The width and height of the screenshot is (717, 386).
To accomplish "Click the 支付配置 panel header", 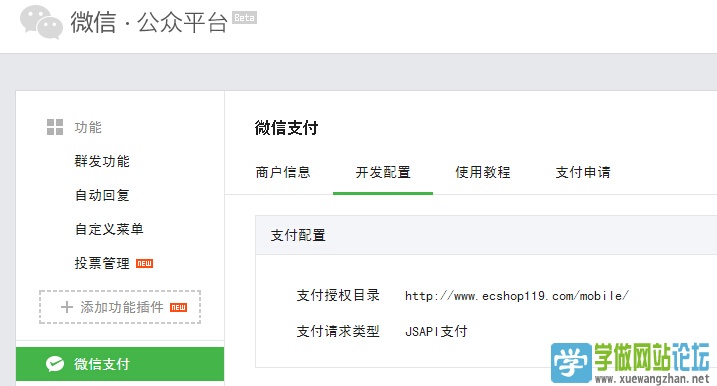I will 486,235.
